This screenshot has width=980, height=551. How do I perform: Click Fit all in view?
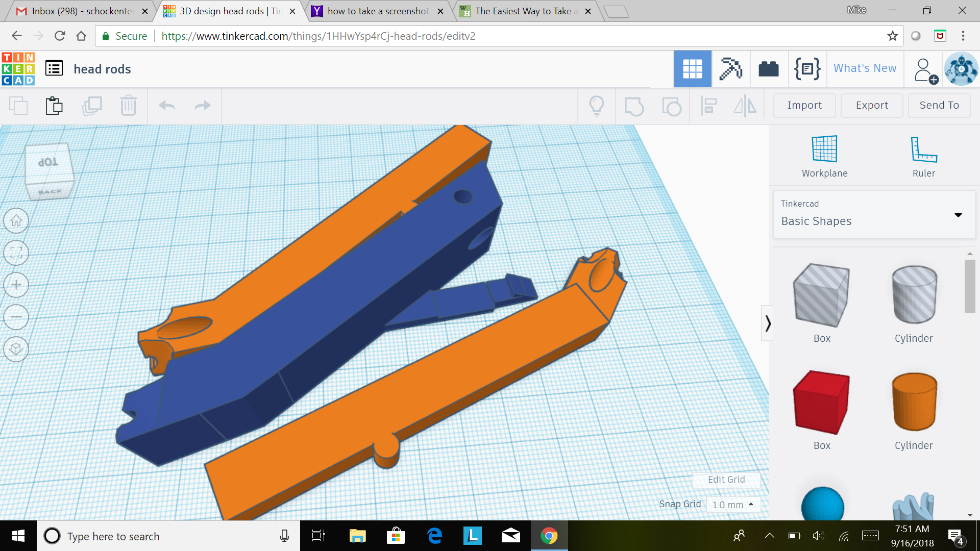tap(16, 253)
